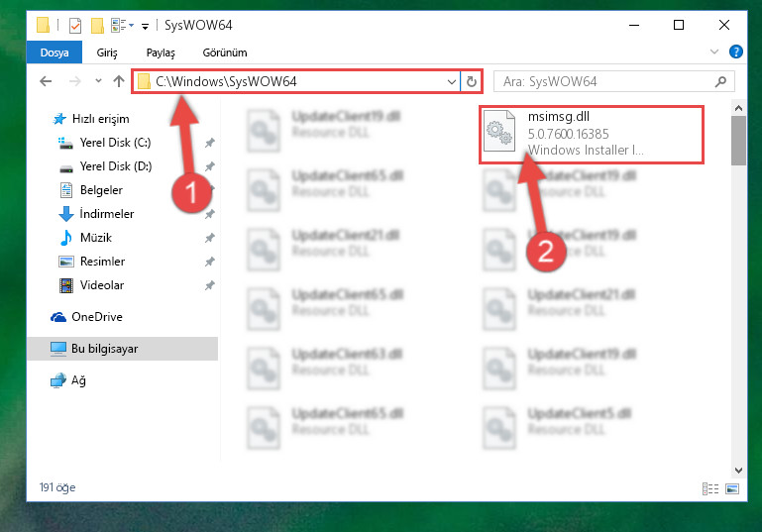
Task: Click the Müzik note icon
Action: [x=66, y=238]
